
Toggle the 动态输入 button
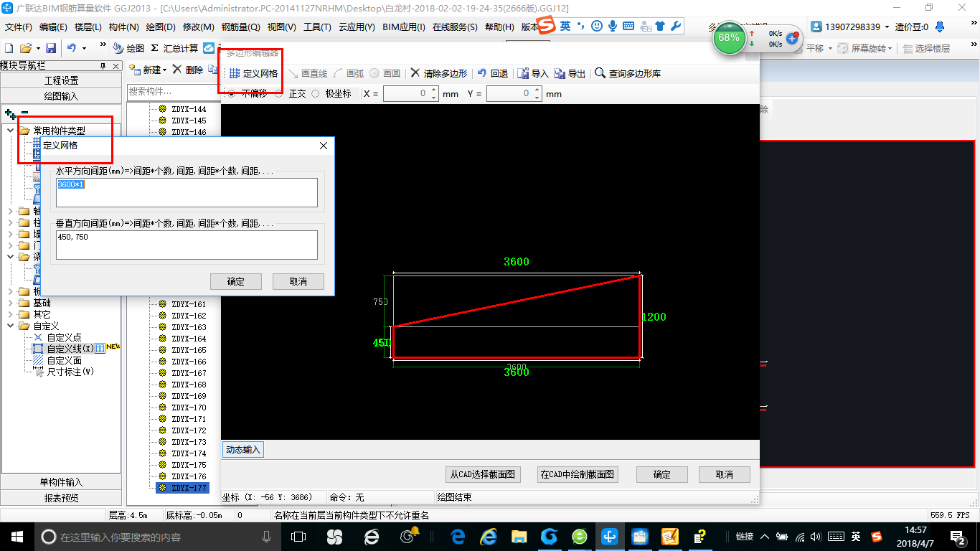click(243, 450)
